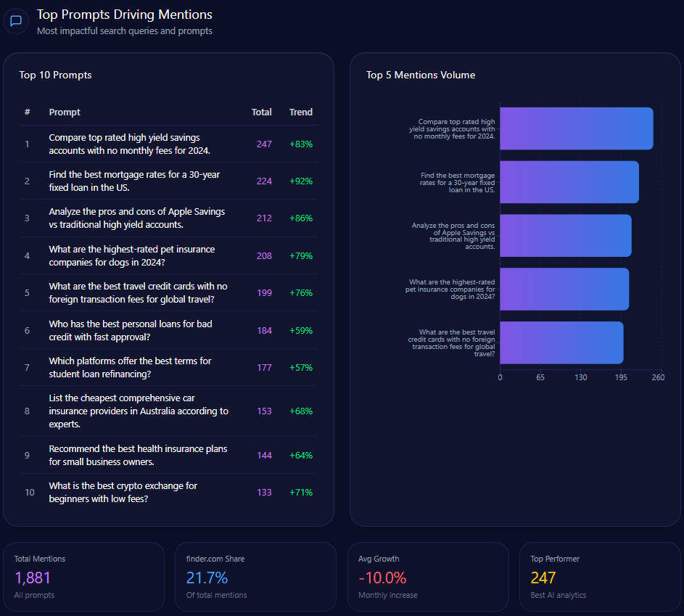The image size is (684, 616).
Task: Open the 30-year fixed mortgage rates prompt
Action: 134,181
